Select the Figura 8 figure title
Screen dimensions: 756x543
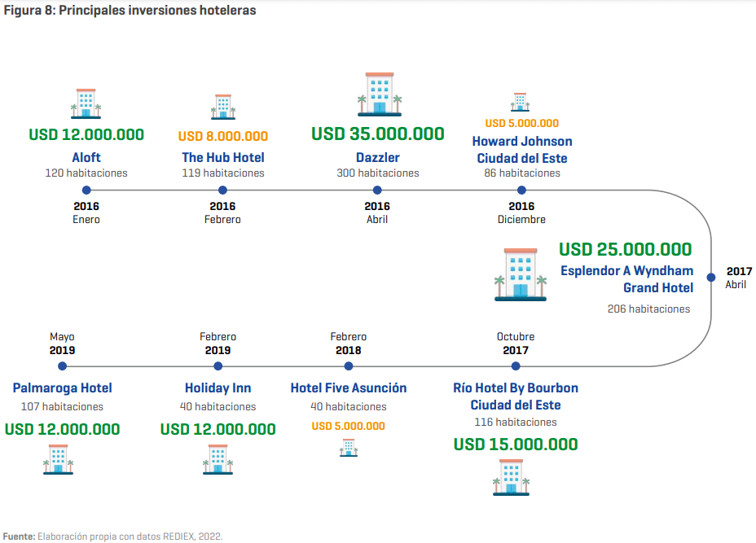point(130,10)
